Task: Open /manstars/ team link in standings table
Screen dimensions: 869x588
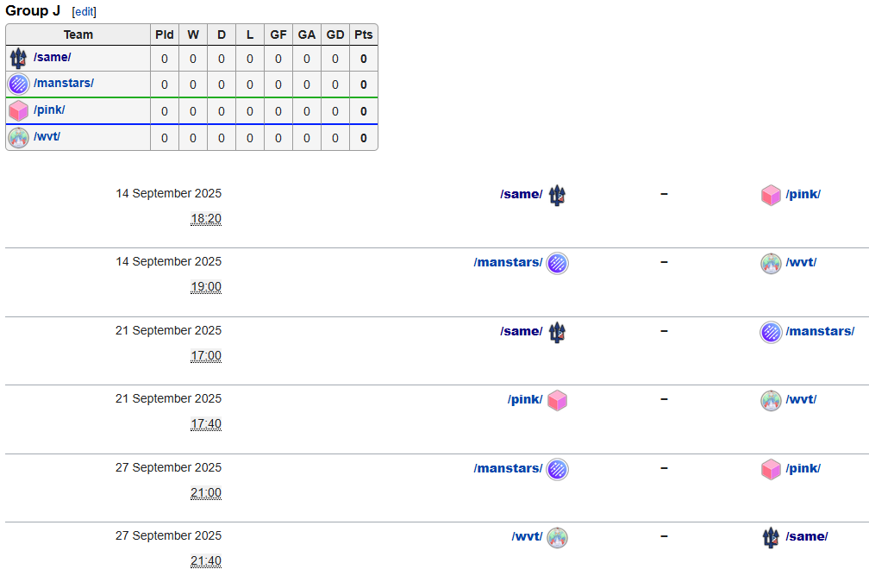Action: click(64, 84)
